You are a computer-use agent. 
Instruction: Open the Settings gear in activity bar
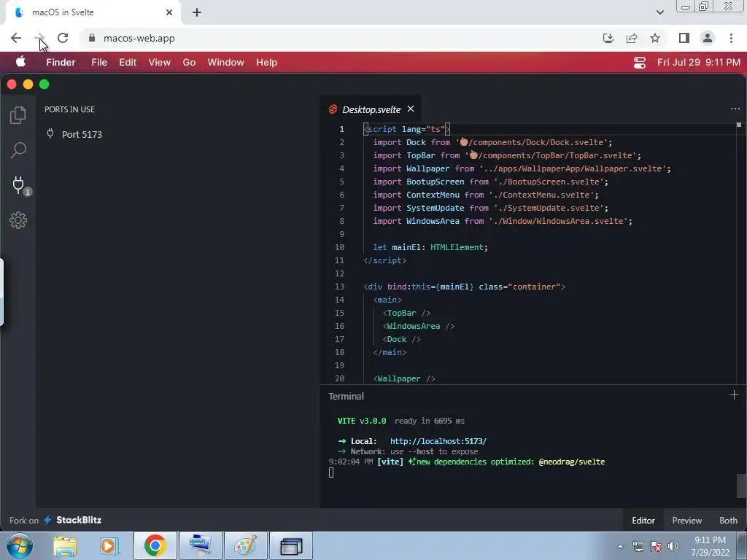(x=18, y=220)
